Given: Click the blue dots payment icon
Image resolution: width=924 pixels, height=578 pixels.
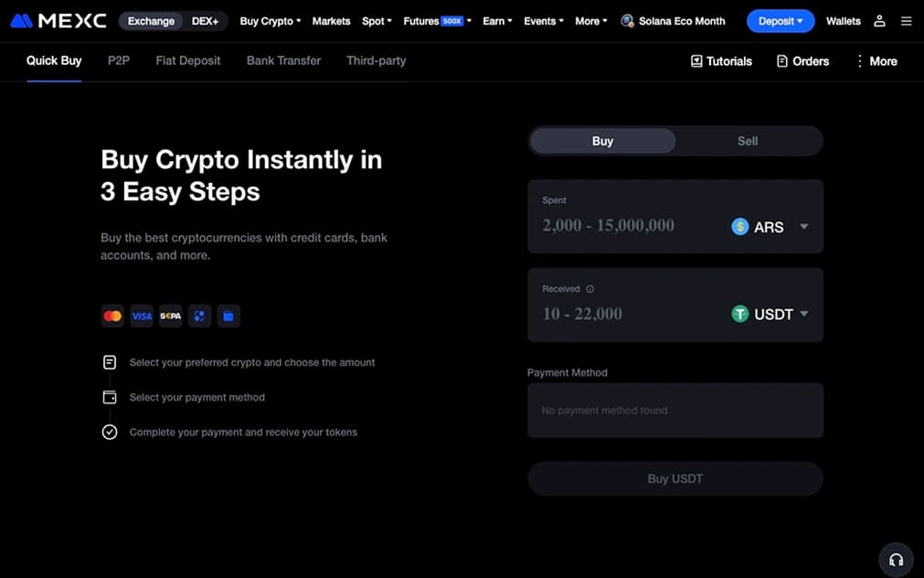Looking at the screenshot, I should coord(199,316).
